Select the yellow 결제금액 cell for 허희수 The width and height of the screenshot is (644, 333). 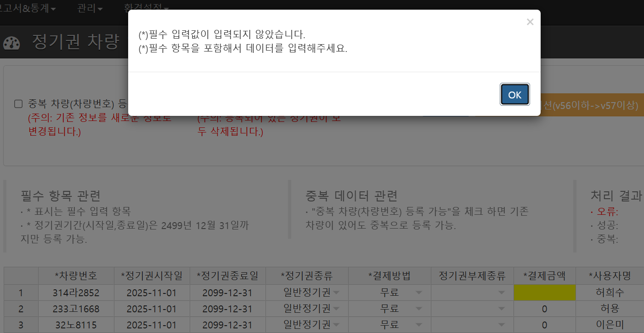point(544,293)
